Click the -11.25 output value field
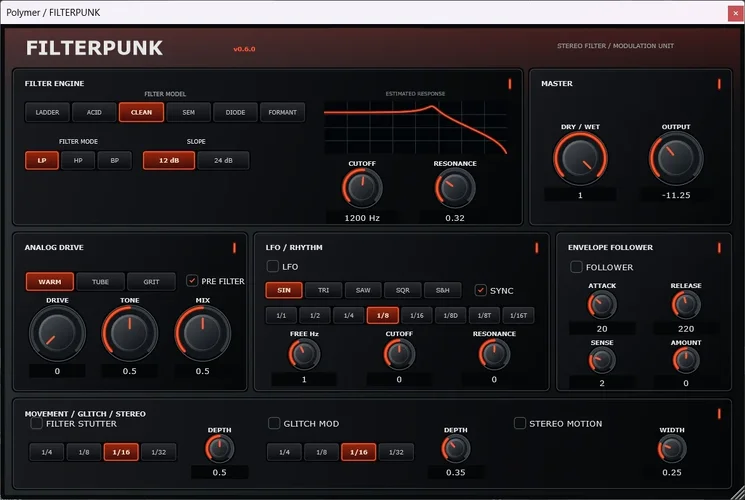 point(676,195)
